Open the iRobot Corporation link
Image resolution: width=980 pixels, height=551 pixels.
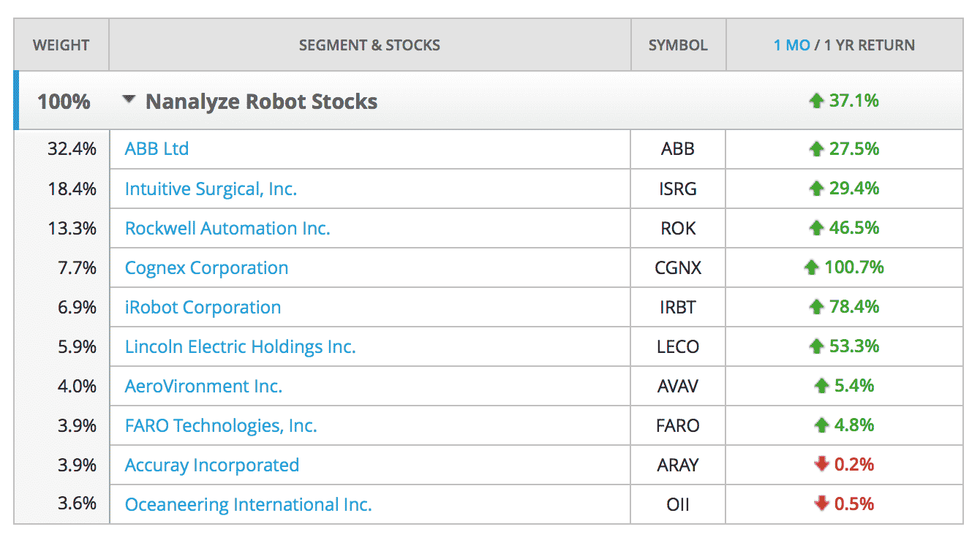[x=203, y=307]
